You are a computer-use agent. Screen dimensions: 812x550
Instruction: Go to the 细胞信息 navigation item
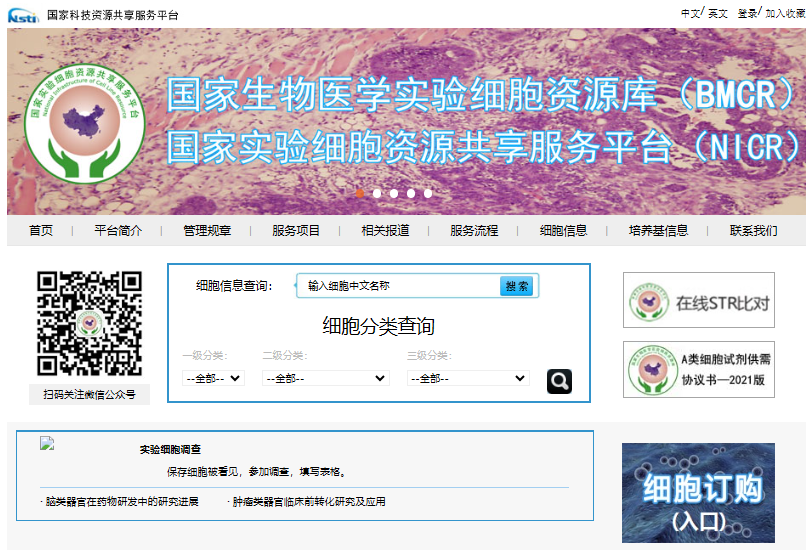pos(563,231)
